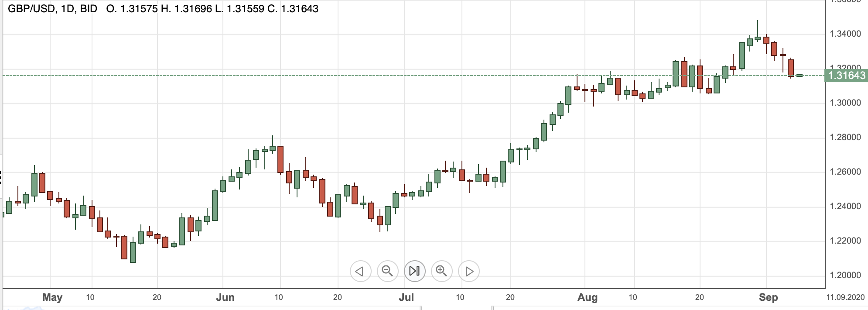This screenshot has width=868, height=310.
Task: Select the GBP/USD symbol in the legend
Action: [31, 7]
